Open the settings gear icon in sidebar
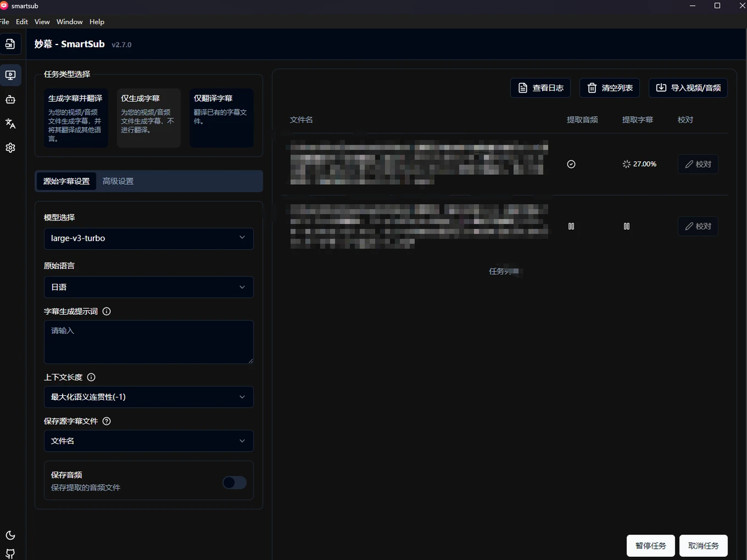The width and height of the screenshot is (747, 560). [10, 148]
